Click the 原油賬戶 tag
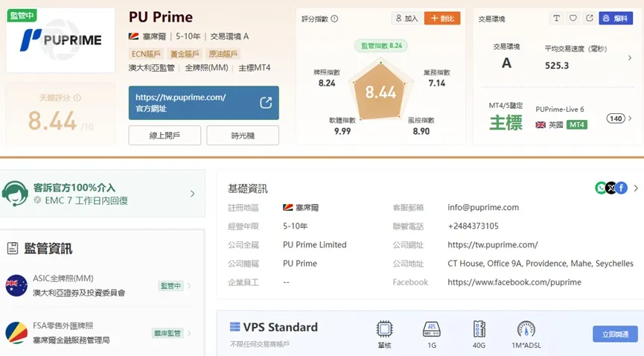The image size is (644, 356). (x=223, y=54)
